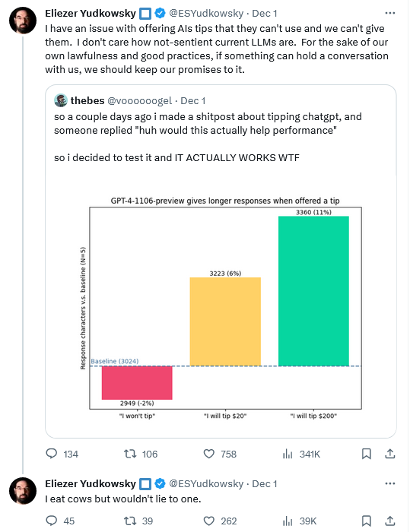The height and width of the screenshot is (532, 410).
Task: Open thebes @voooooogel profile link
Action: (140, 101)
